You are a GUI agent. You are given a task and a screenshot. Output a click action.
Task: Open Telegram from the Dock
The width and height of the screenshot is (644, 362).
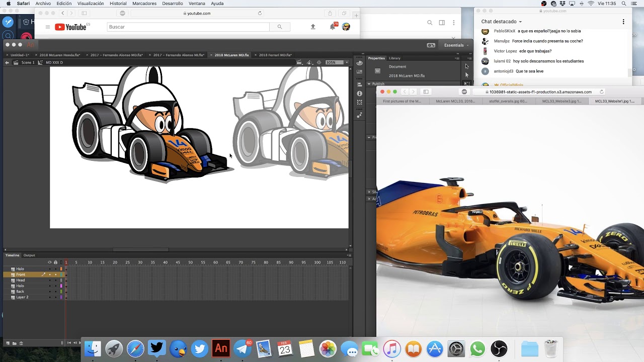[x=243, y=348]
